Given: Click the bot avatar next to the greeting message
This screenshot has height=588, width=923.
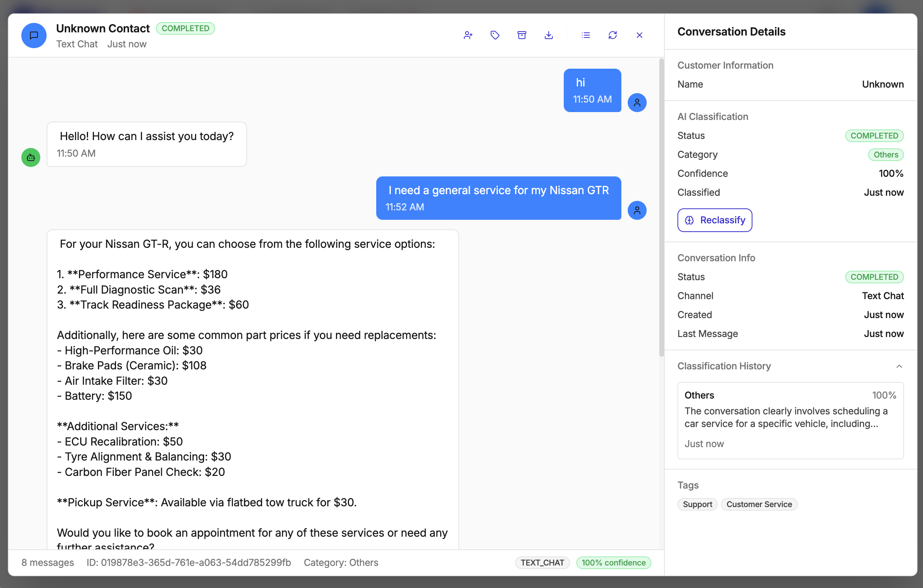Looking at the screenshot, I should (30, 157).
